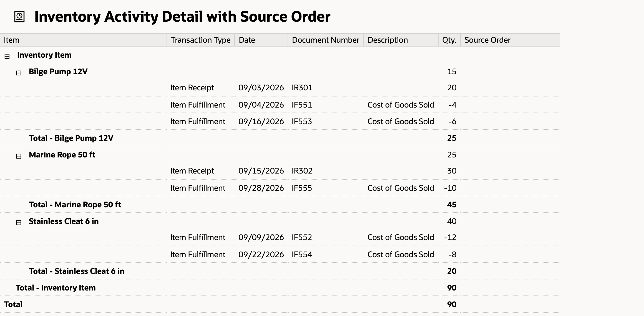
Task: Click the Qty. column header
Action: tap(449, 40)
